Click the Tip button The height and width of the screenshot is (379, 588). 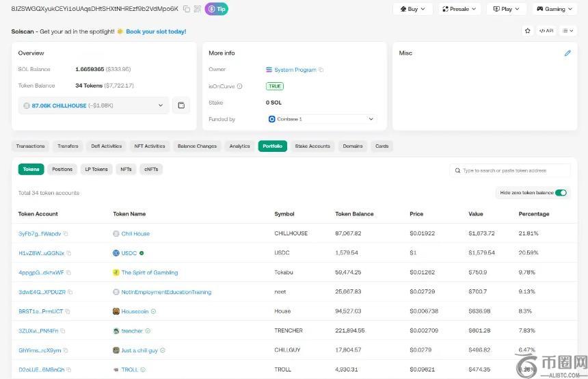point(217,9)
